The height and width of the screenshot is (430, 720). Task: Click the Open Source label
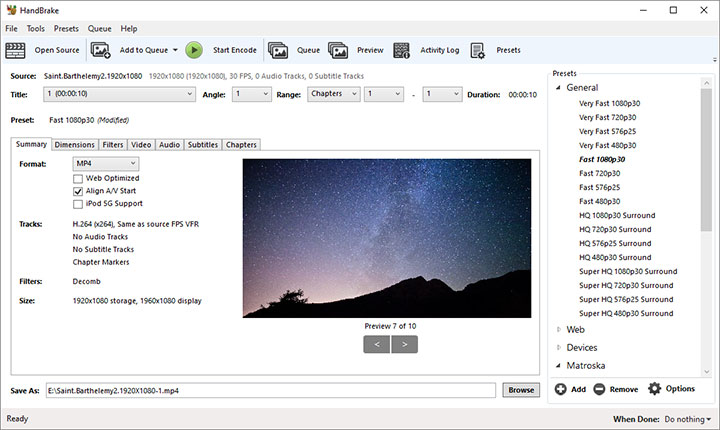point(57,50)
